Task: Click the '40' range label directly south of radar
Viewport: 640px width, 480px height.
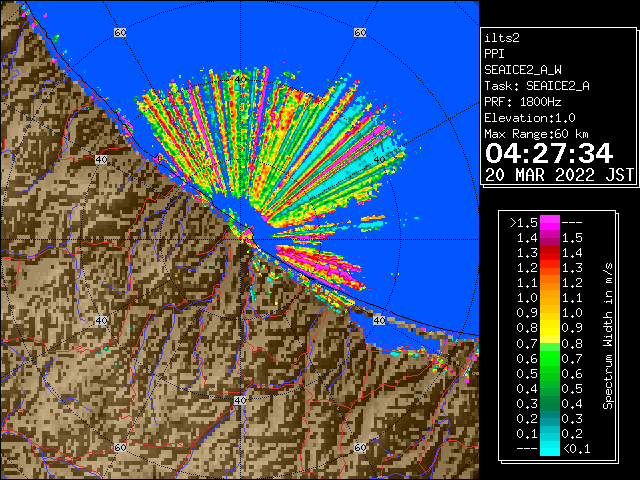Action: point(240,400)
